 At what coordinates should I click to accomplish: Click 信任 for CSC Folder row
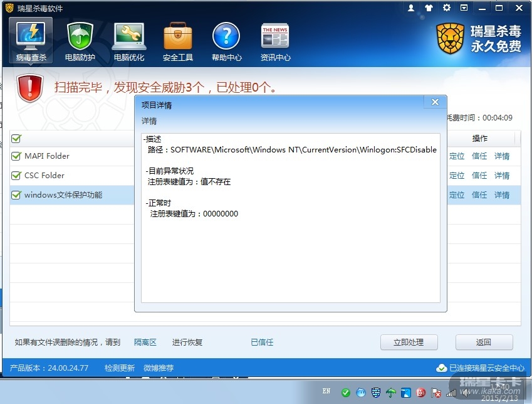[x=479, y=175]
